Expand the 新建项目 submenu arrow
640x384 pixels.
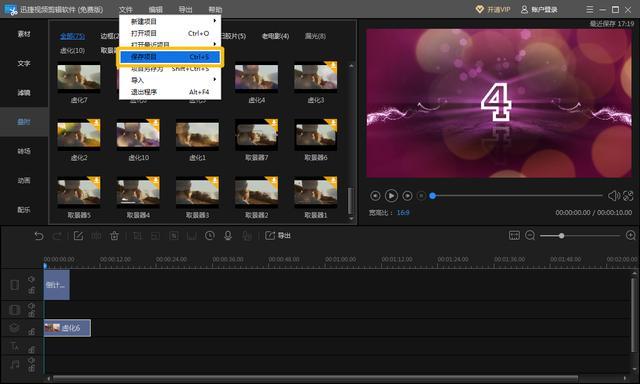[215, 21]
